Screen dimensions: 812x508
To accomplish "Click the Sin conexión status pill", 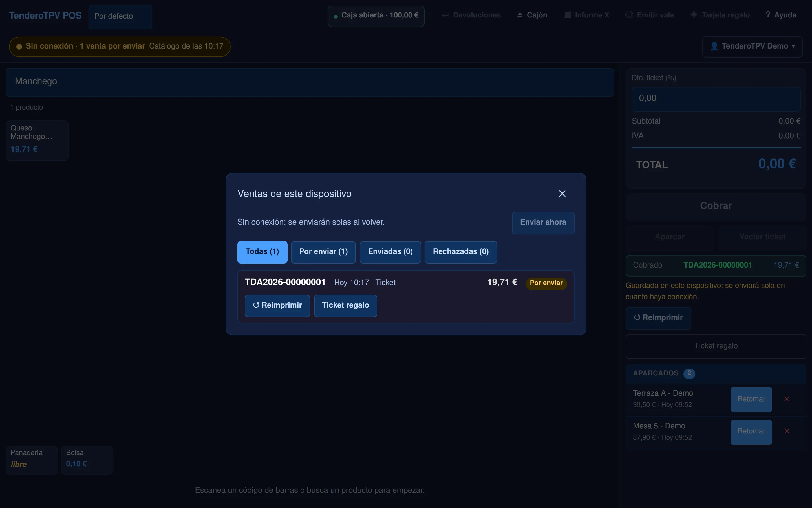I will (x=120, y=47).
